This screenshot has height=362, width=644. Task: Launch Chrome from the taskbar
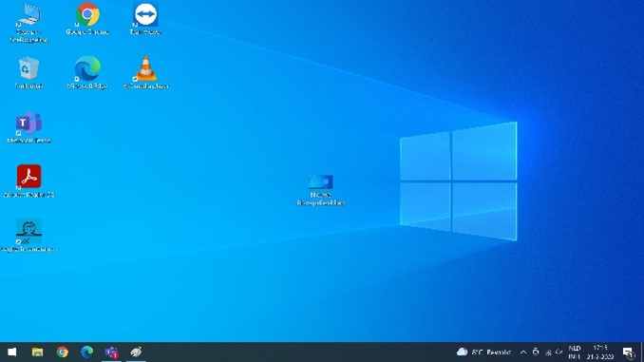coord(63,352)
